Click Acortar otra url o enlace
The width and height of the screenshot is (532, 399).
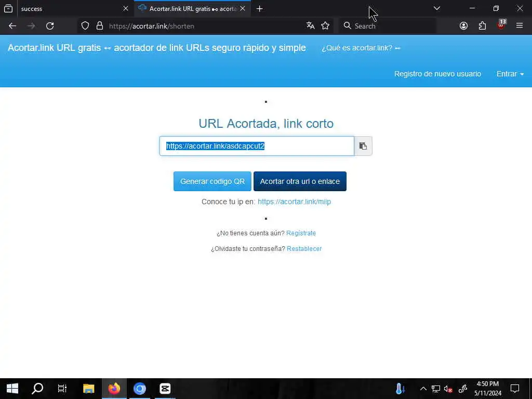(x=300, y=181)
